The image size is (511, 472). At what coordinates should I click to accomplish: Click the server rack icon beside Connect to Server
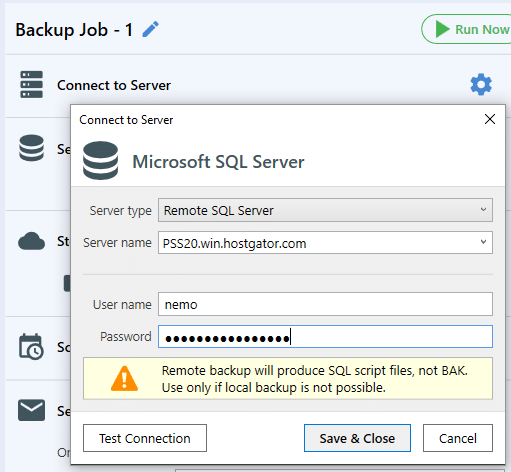tap(31, 84)
